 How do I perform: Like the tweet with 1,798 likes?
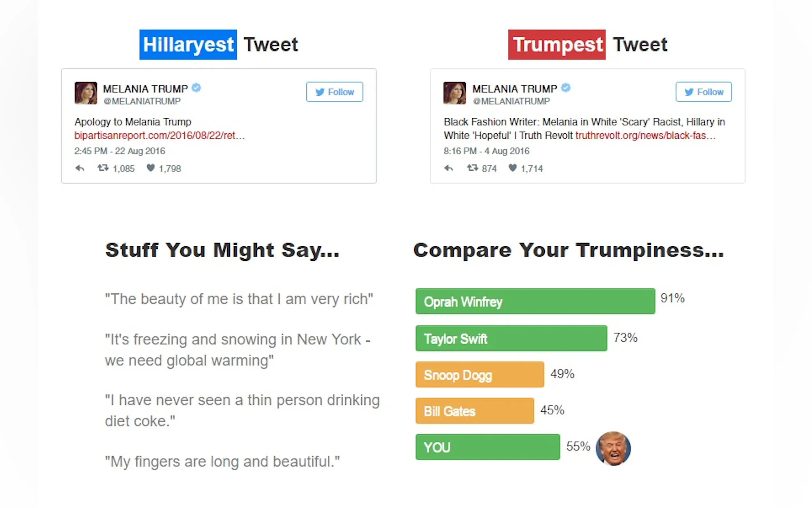click(151, 168)
